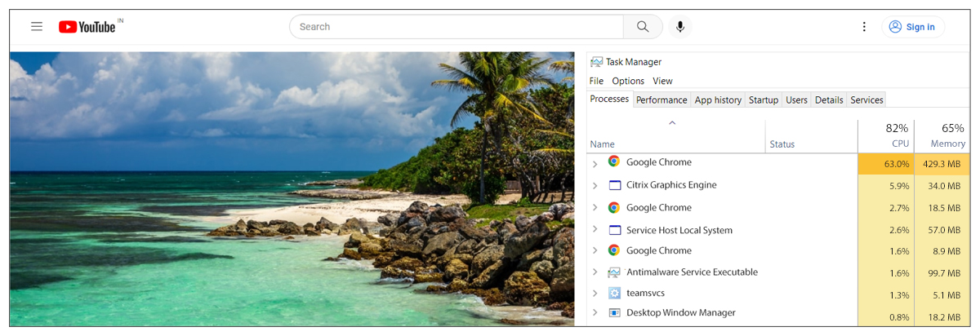
Task: Expand Google Chrome process using 2.7% CPU
Action: [x=595, y=209]
